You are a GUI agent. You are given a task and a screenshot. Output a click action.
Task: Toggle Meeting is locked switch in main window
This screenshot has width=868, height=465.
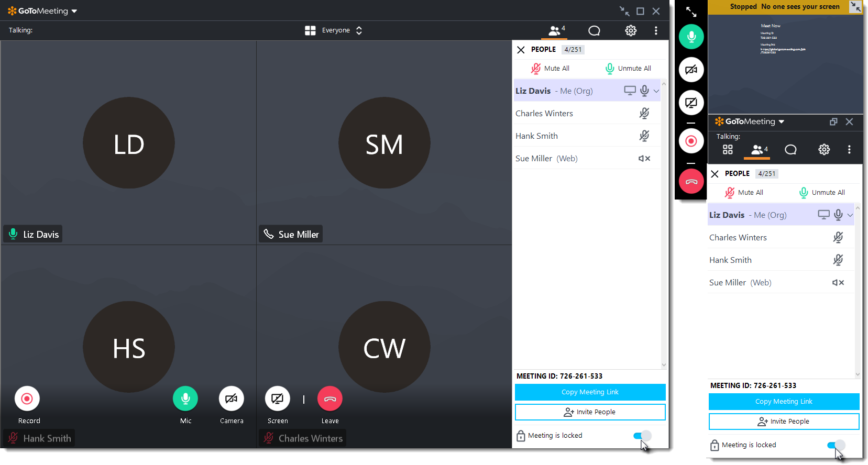(x=642, y=436)
